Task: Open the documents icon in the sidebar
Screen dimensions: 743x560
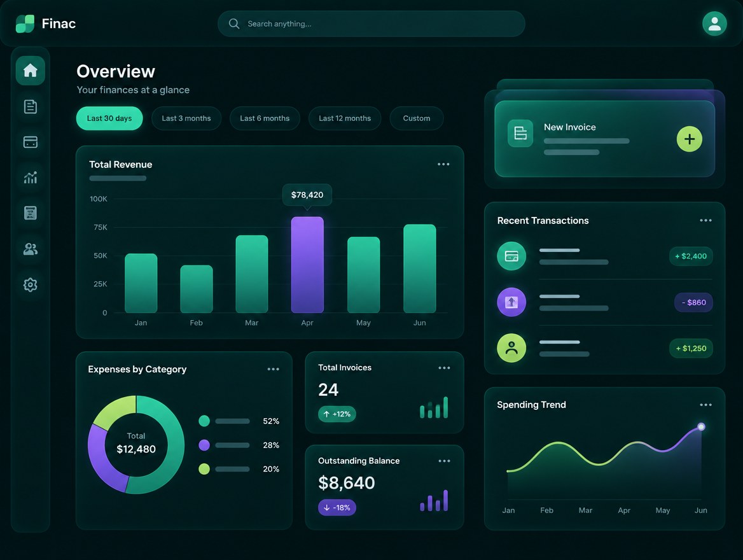Action: 31,107
